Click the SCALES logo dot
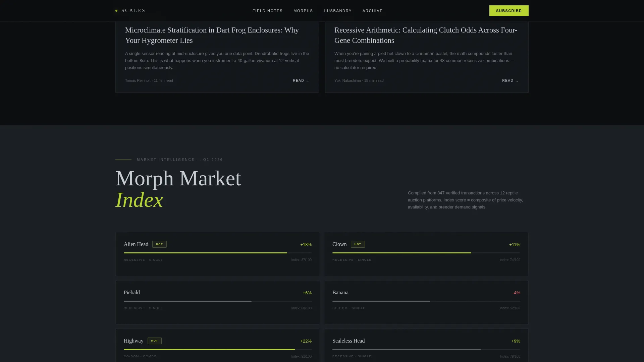The height and width of the screenshot is (362, 644). click(116, 11)
